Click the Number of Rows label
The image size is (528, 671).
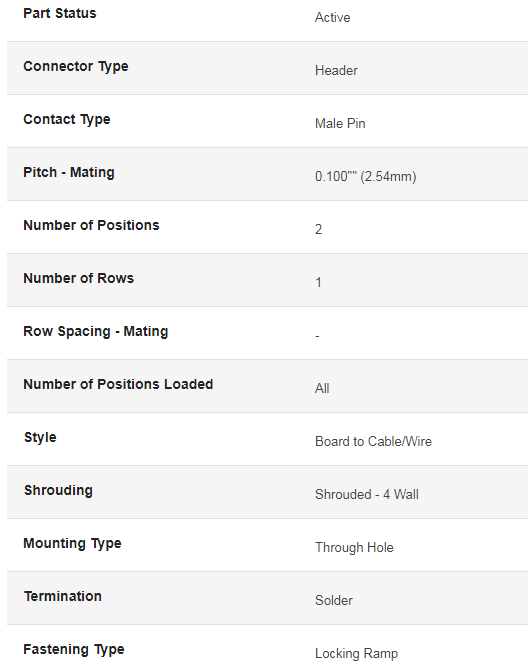point(78,278)
